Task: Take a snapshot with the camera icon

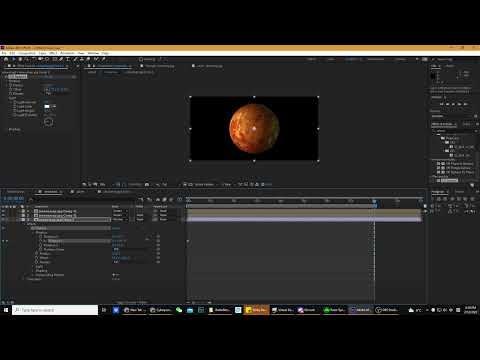Action: click(x=147, y=184)
